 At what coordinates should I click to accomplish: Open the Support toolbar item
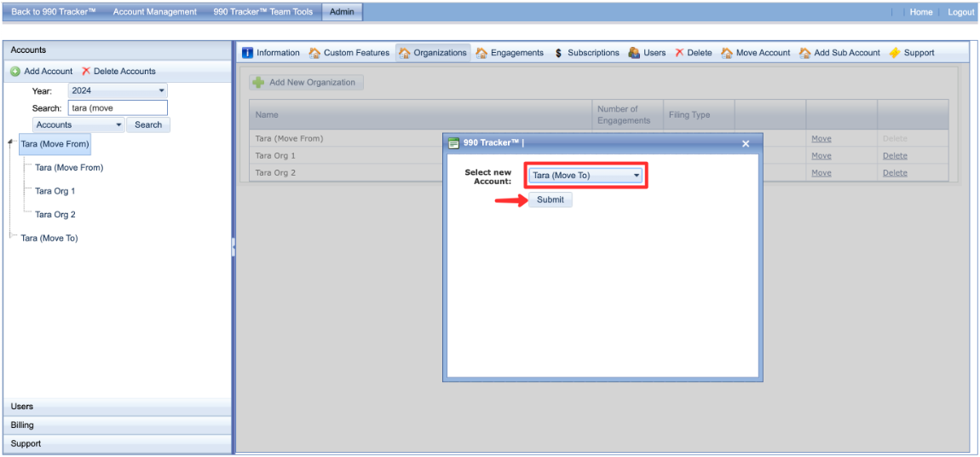[895, 53]
